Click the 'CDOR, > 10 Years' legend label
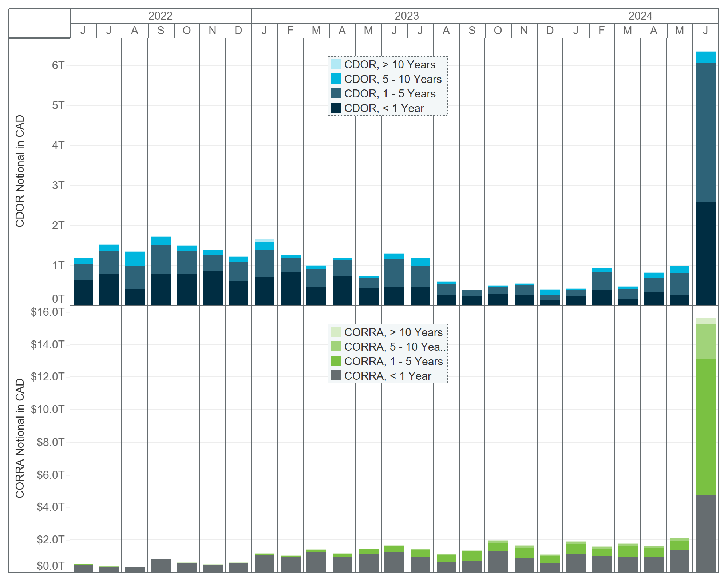Screen dimensions: 728x582 [390, 65]
